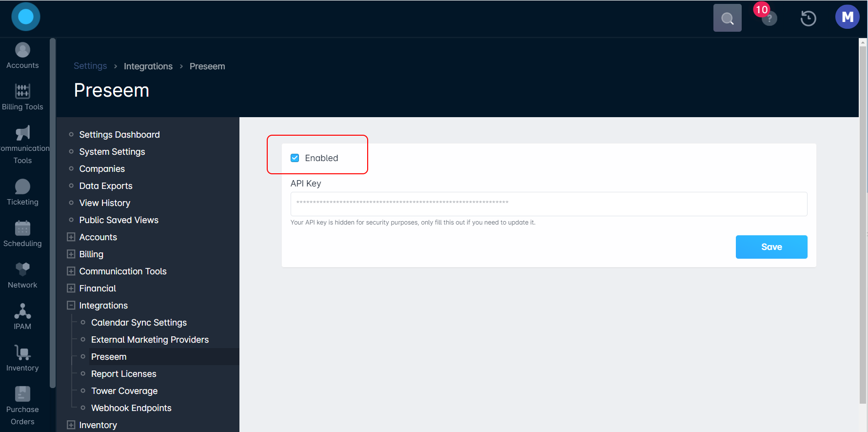The image size is (868, 432).
Task: Go to Settings breadcrumb link
Action: pyautogui.click(x=90, y=66)
